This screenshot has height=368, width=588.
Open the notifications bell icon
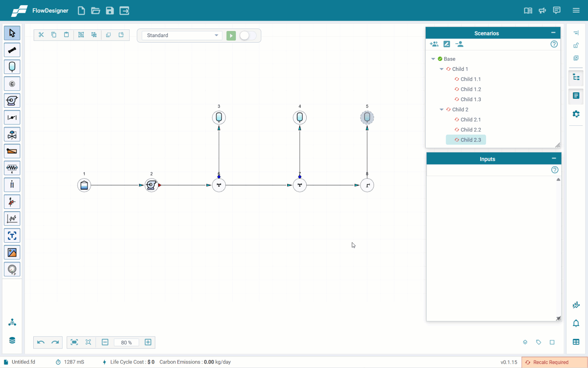(576, 323)
